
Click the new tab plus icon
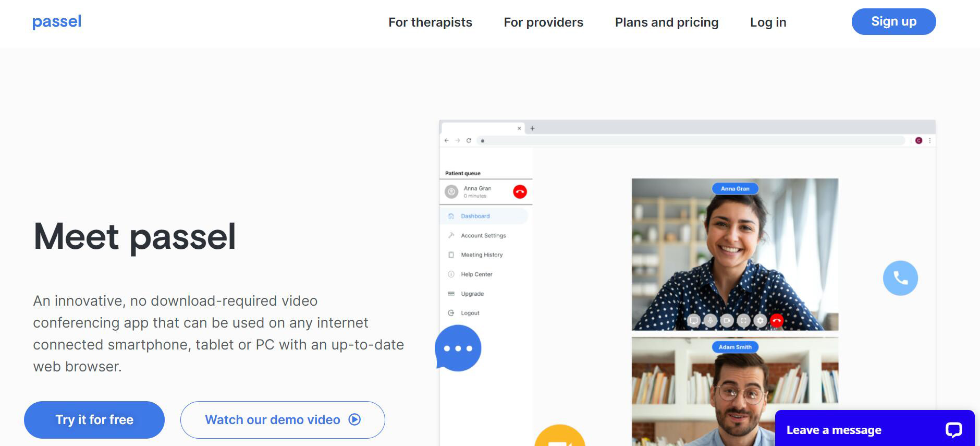tap(532, 128)
